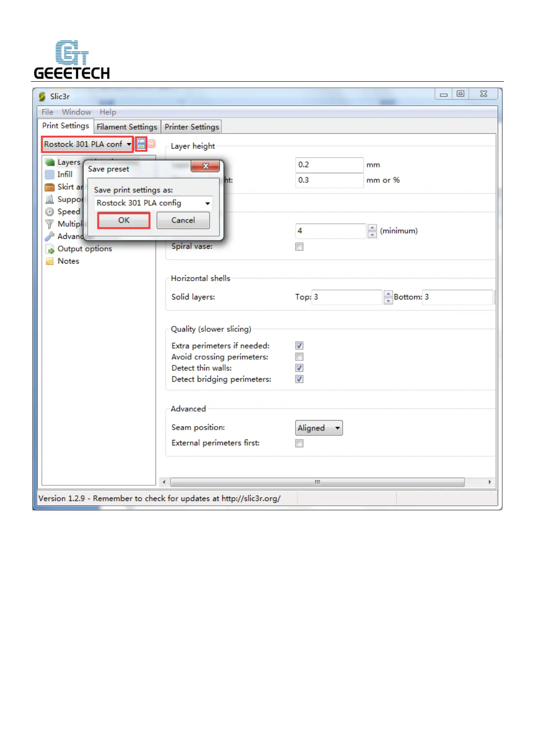
Task: Open the Support material category
Action: (64, 199)
